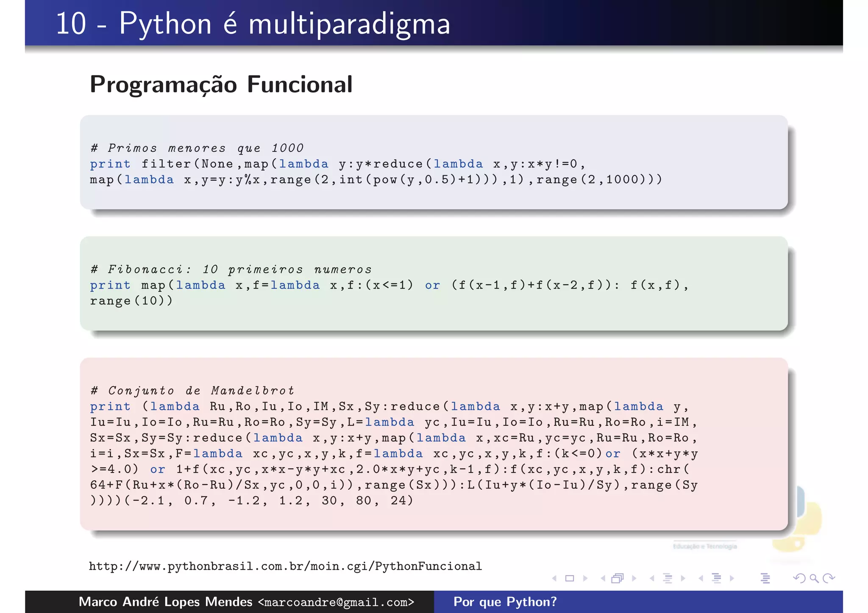Go to previous section arrow
The height and width of the screenshot is (613, 868).
(x=701, y=578)
